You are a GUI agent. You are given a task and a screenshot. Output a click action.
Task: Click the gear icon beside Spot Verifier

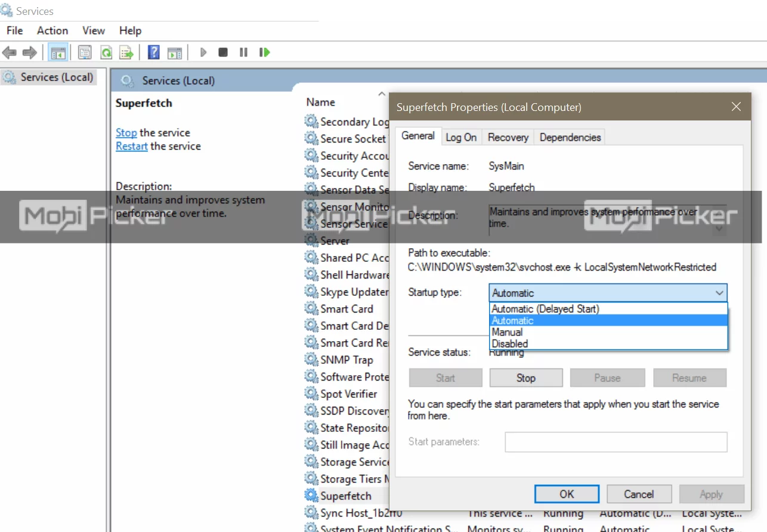coord(311,394)
